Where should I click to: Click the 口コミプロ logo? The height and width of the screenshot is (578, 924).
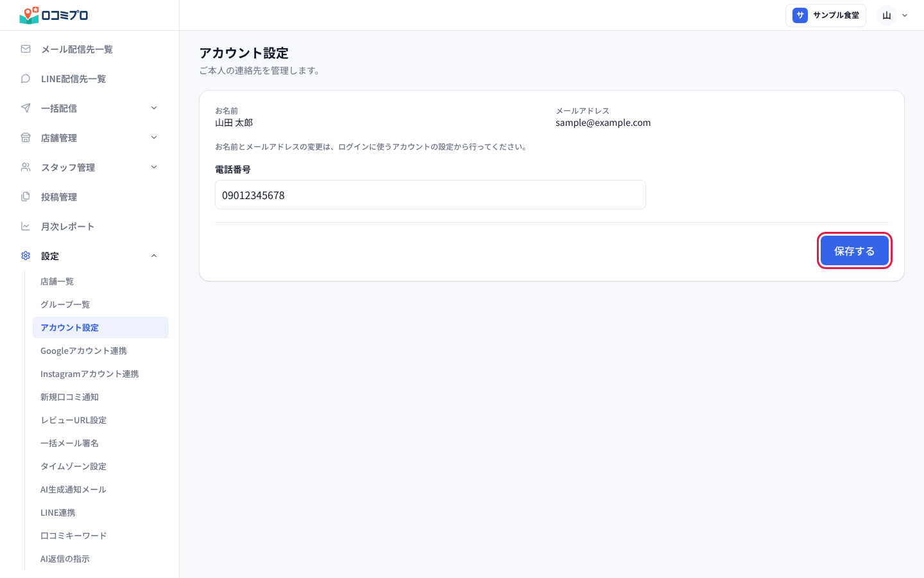[54, 15]
